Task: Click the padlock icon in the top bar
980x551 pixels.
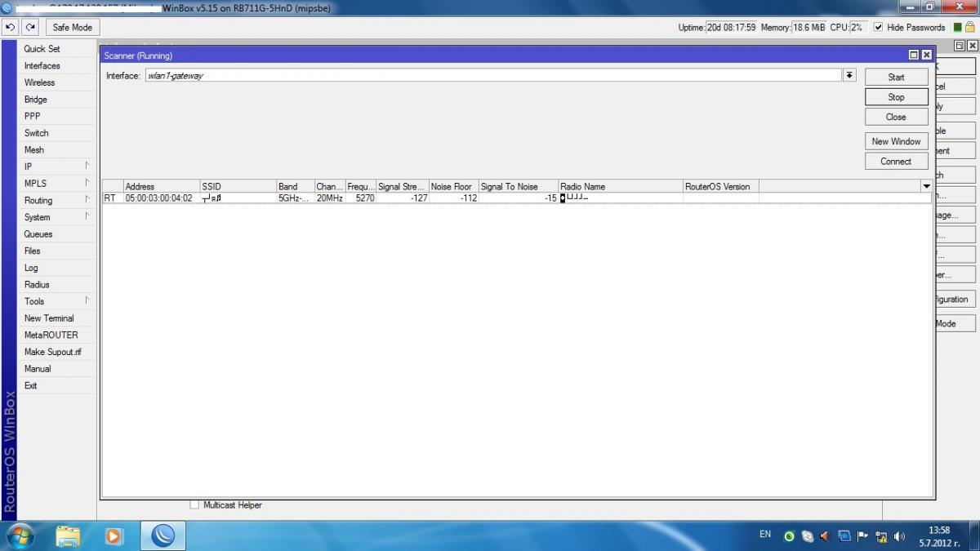Action: point(969,27)
